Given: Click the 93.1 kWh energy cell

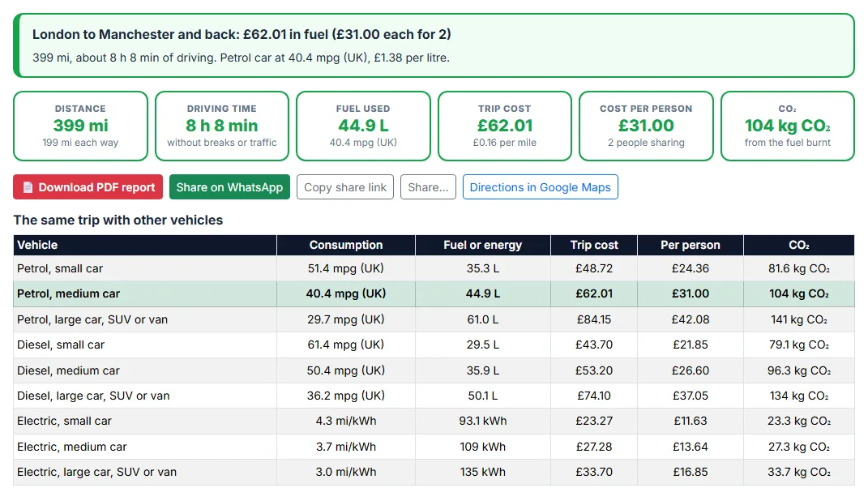Looking at the screenshot, I should [483, 422].
